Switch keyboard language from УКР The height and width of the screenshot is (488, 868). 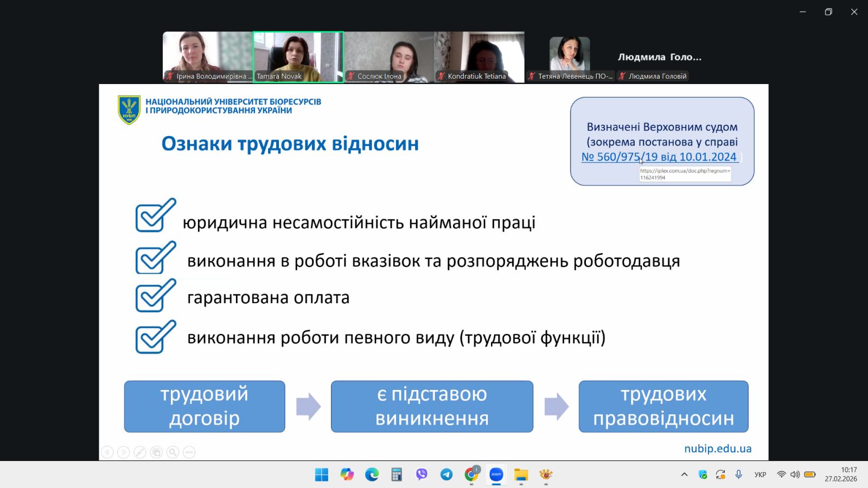(x=760, y=474)
